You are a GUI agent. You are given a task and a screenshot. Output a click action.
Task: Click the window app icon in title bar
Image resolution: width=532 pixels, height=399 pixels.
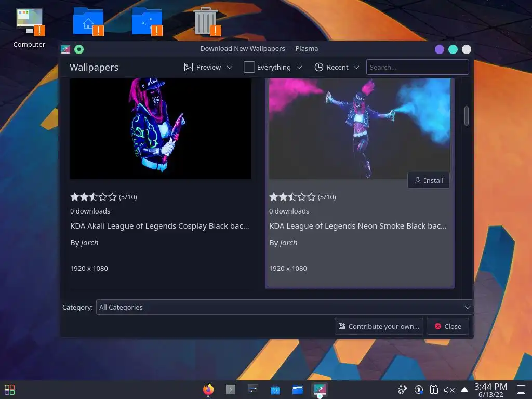click(65, 49)
